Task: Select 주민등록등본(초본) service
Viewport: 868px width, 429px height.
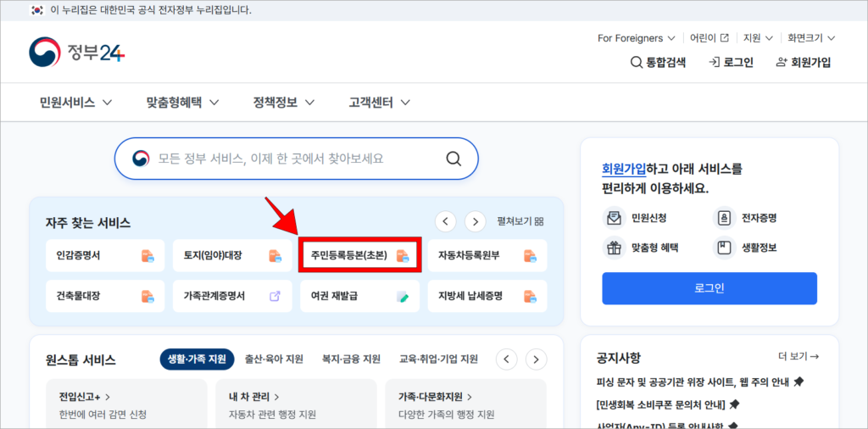Action: coord(359,256)
